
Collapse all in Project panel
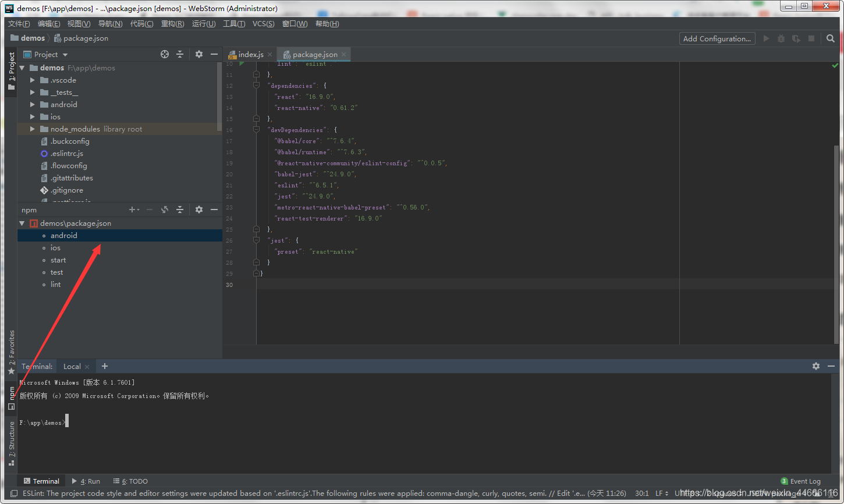tap(180, 54)
